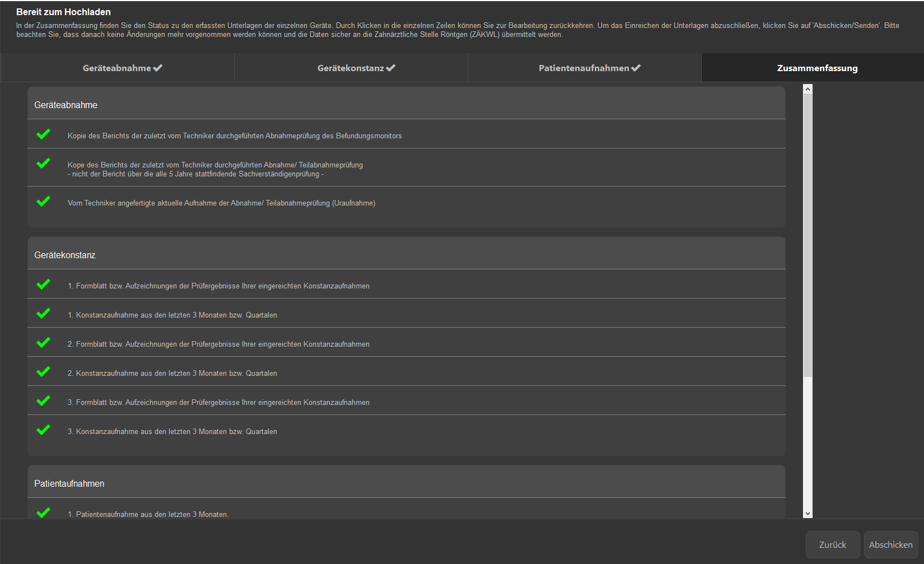
Task: Click green checkmark for 1. Patientenaufnahme row
Action: 43,512
